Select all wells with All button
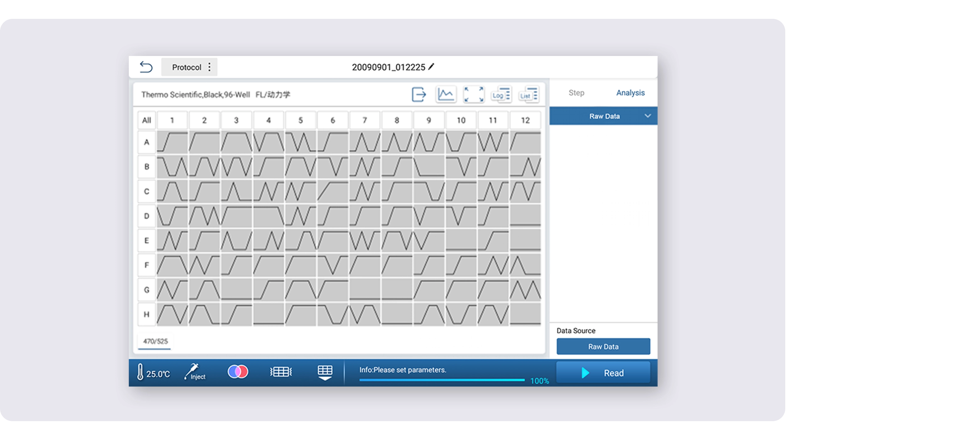 (146, 121)
